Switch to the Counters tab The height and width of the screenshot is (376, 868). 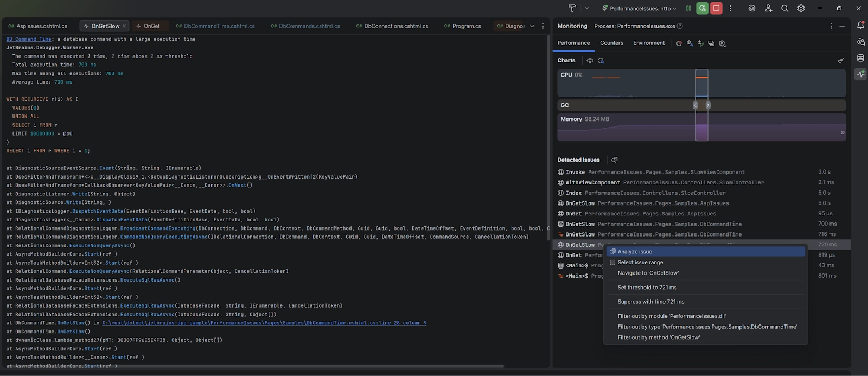pyautogui.click(x=611, y=43)
